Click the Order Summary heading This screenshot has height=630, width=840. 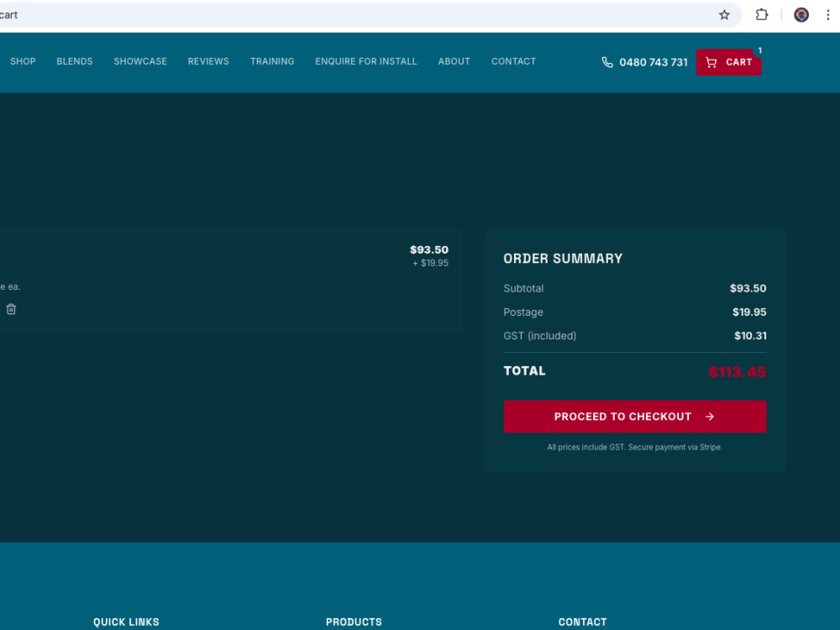point(563,259)
